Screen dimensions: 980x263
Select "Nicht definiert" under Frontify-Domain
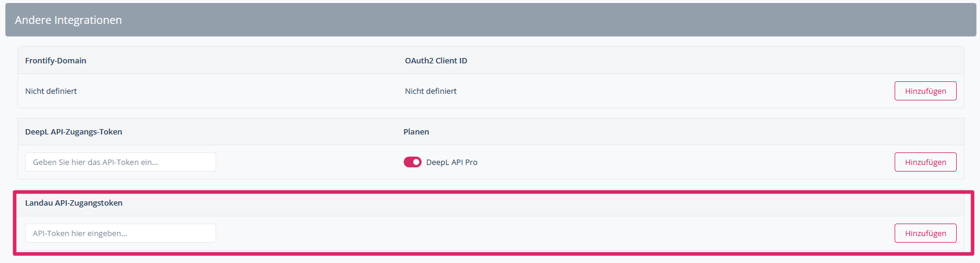point(51,91)
